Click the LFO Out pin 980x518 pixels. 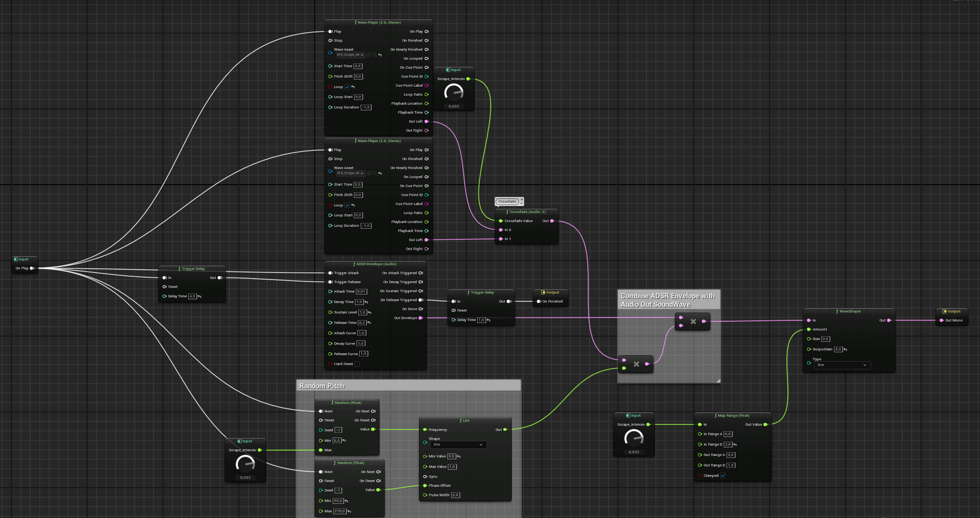[x=505, y=430]
